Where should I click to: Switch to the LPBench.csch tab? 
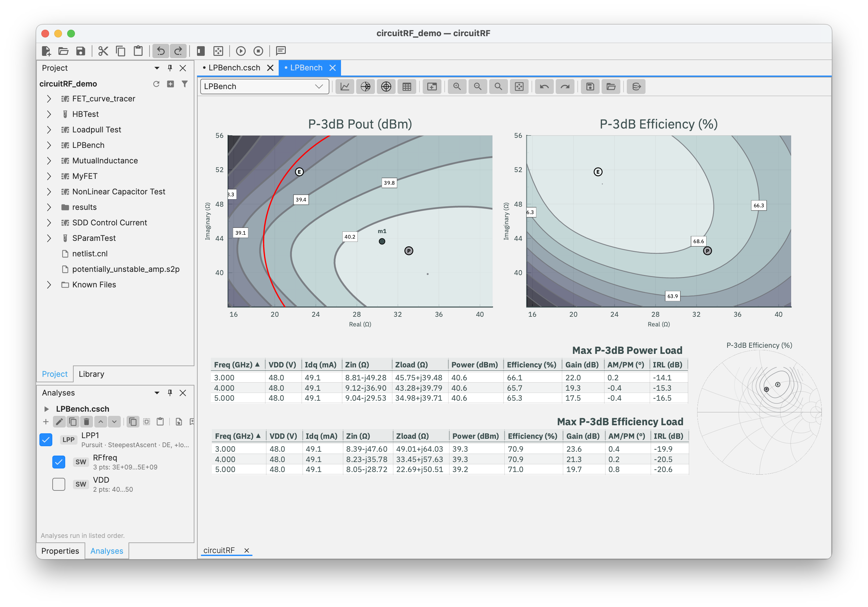point(234,68)
